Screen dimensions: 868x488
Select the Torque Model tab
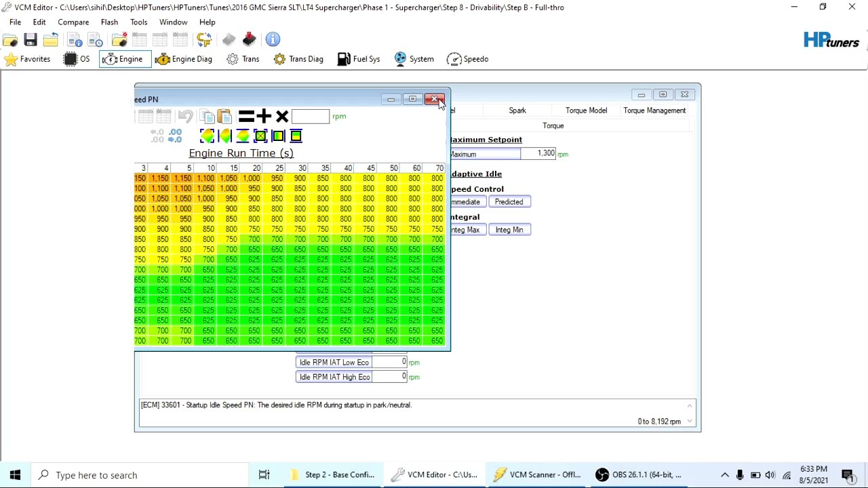586,110
